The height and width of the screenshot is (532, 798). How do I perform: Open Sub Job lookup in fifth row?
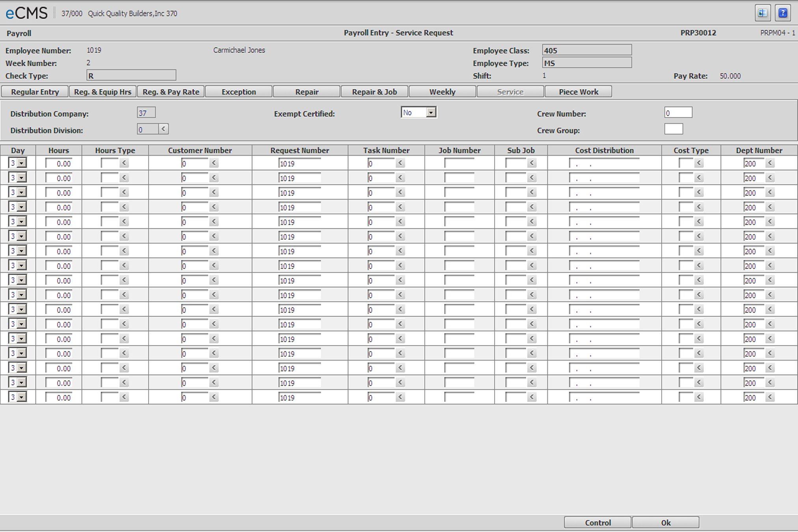(532, 221)
